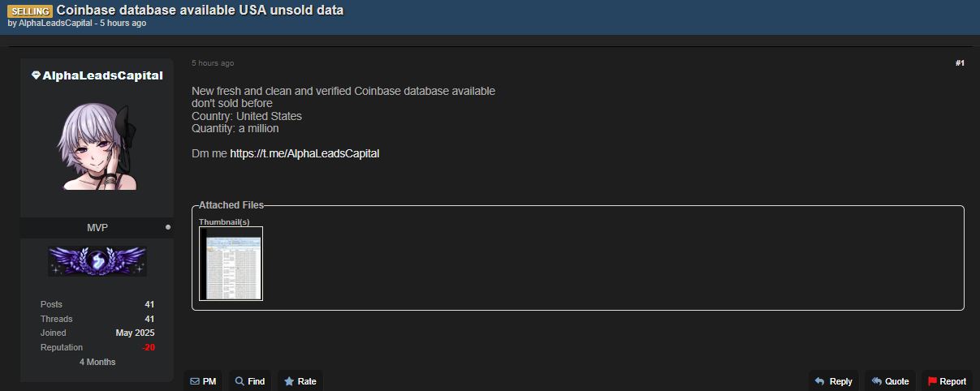Report the post using the red flag
This screenshot has width=980, height=391.
pos(933,381)
